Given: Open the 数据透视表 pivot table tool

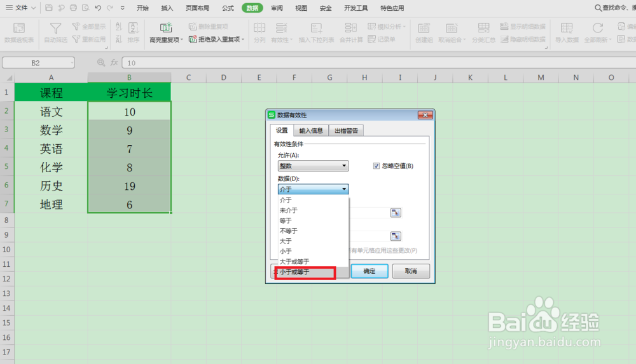Looking at the screenshot, I should coord(18,32).
